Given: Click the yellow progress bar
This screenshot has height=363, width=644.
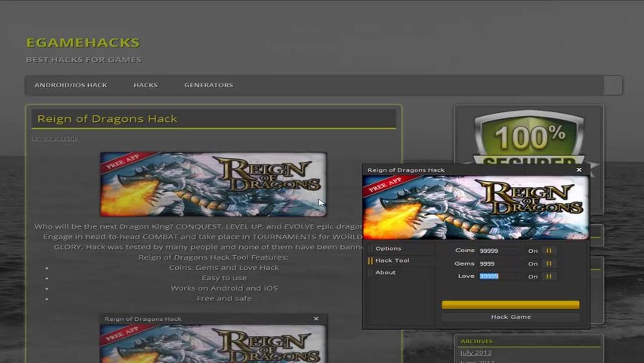Looking at the screenshot, I should click(x=511, y=305).
